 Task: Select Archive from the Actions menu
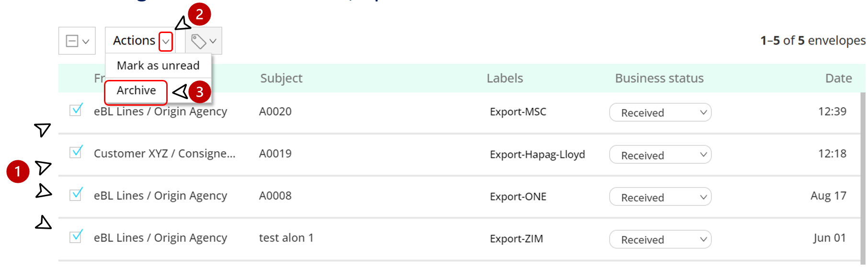click(x=136, y=90)
